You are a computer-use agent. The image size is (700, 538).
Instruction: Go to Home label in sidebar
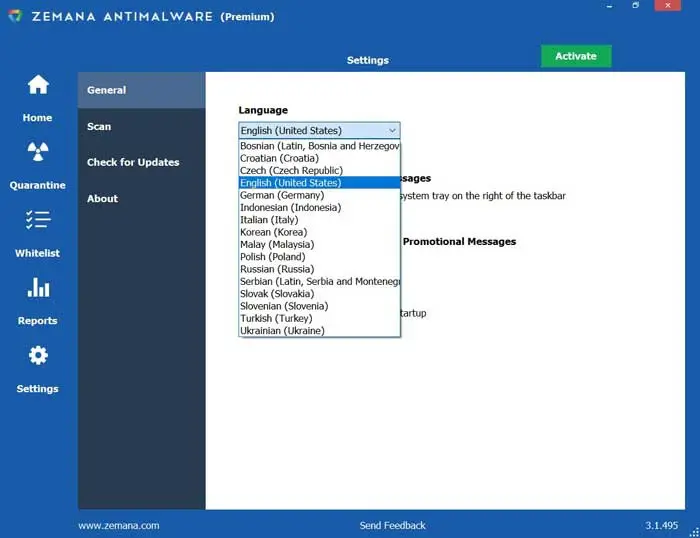38,118
